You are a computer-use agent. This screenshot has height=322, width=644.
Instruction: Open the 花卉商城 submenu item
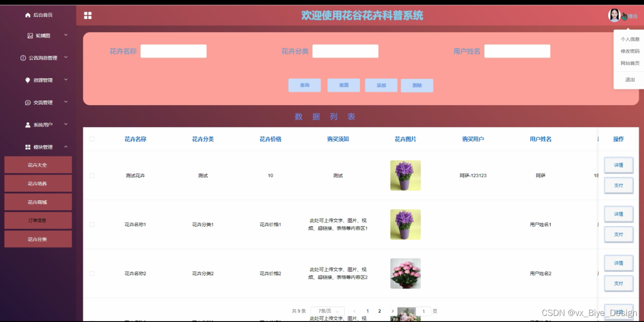click(38, 202)
